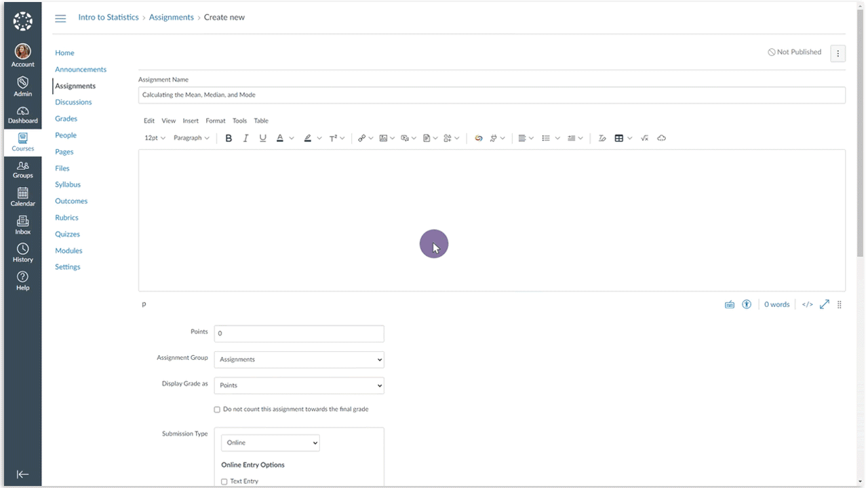Open the text color picker
This screenshot has height=488, width=868.
pos(280,138)
